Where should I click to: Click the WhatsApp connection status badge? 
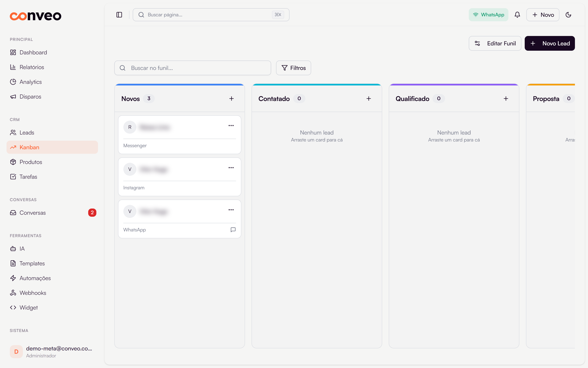coord(488,15)
